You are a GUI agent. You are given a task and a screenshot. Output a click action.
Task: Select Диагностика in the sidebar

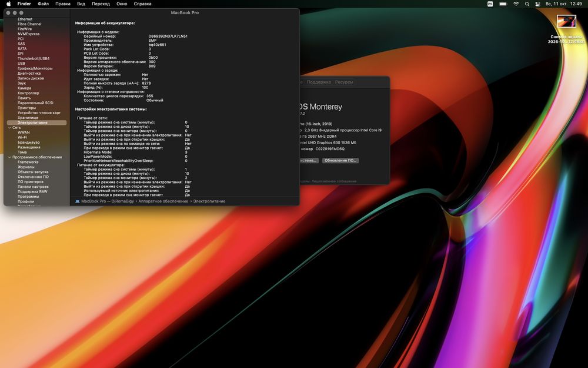point(29,73)
